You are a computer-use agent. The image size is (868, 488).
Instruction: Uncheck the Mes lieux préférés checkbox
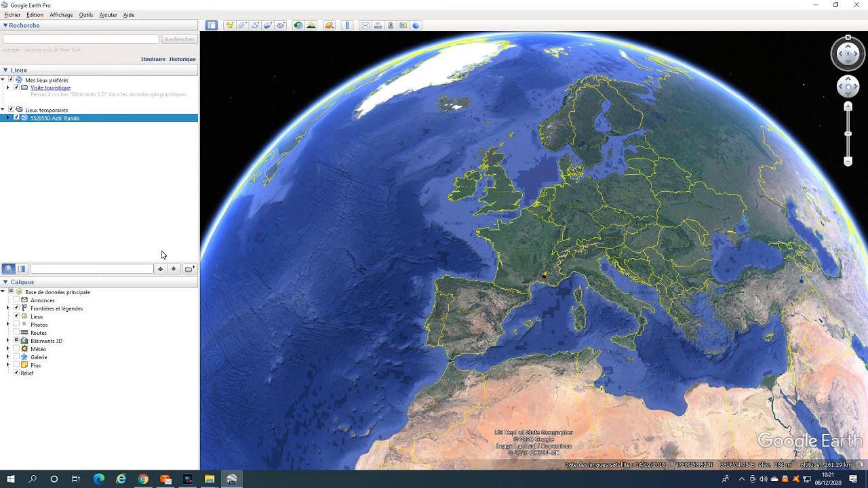tap(11, 80)
